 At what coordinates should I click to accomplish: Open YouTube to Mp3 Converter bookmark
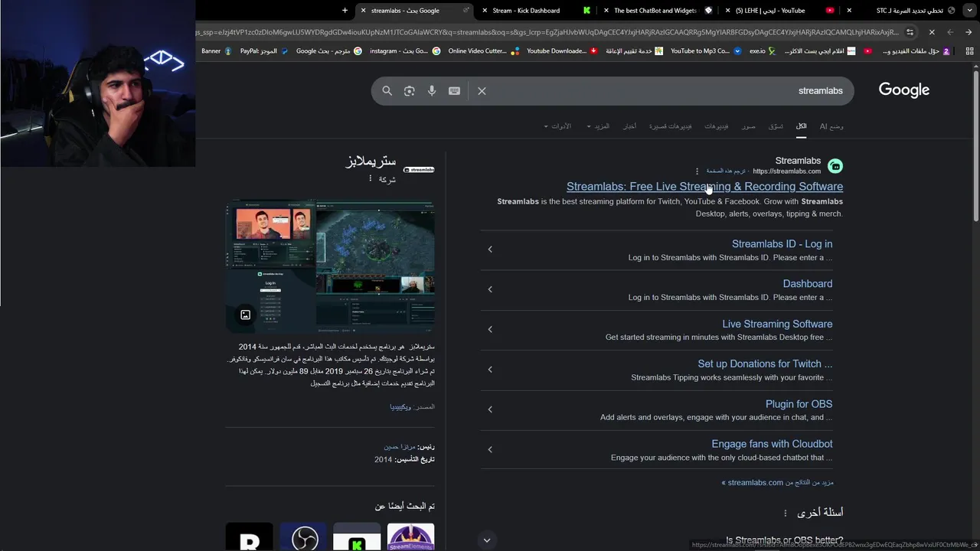pos(706,51)
